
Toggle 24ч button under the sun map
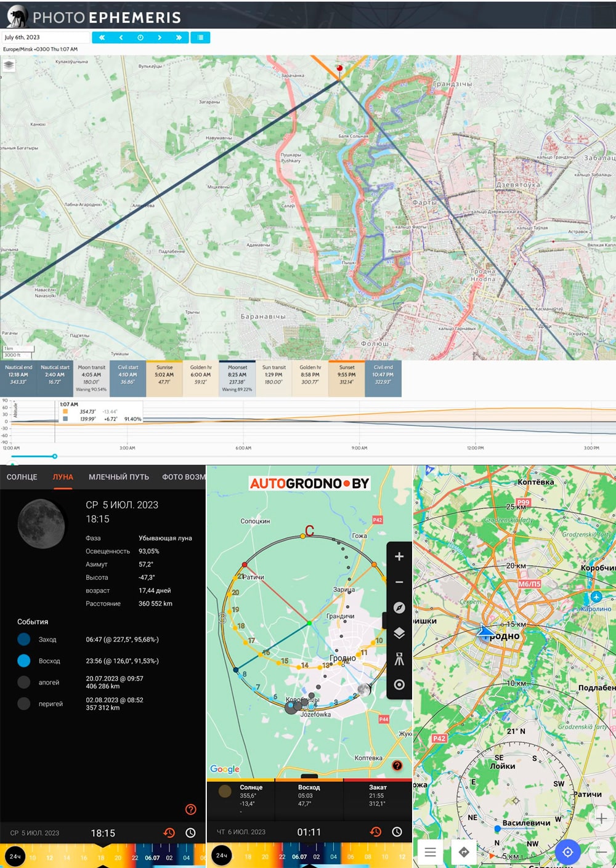tap(221, 856)
